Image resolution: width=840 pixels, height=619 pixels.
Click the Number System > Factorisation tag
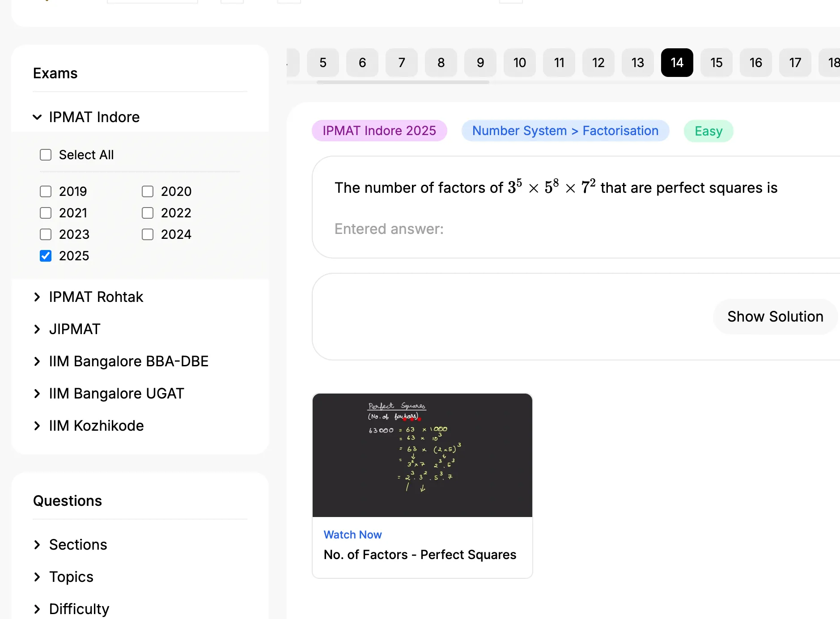pyautogui.click(x=565, y=131)
